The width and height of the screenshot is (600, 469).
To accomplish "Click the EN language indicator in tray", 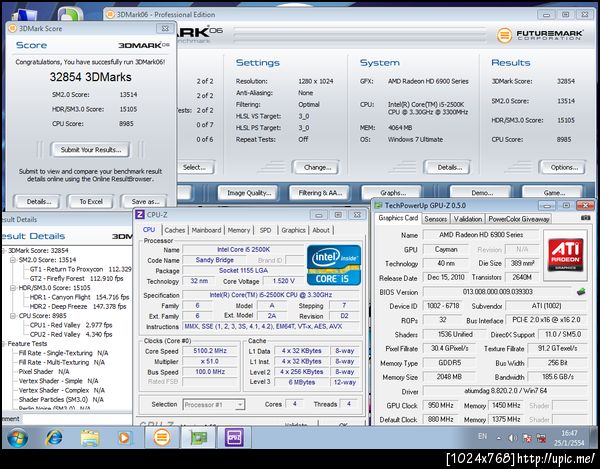I will point(482,437).
